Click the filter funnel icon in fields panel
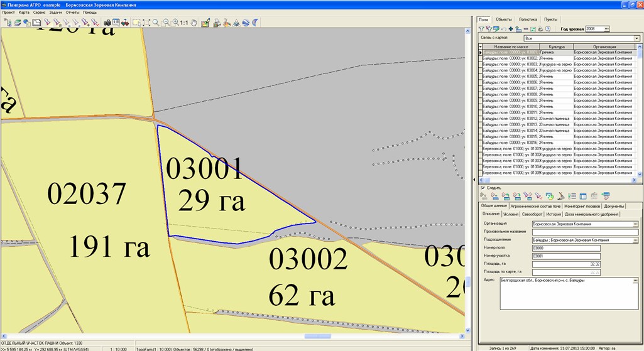Viewport: 644px width, 351px height. point(481,29)
